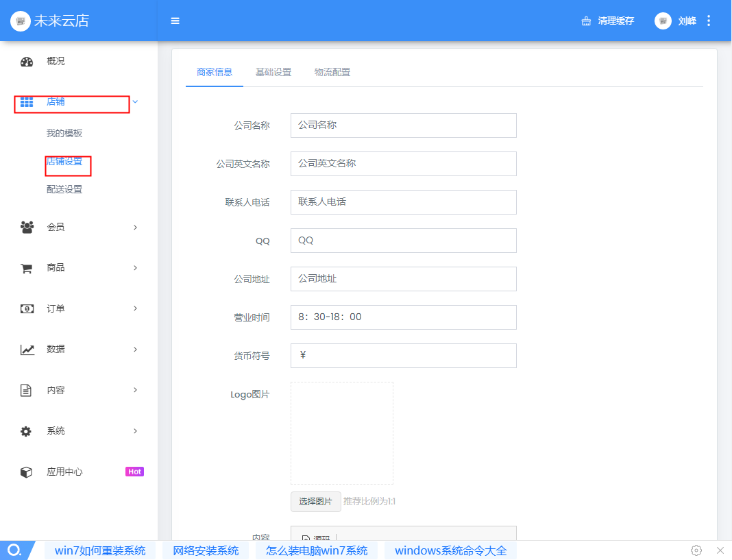Click the hamburger menu icon in header
732x560 pixels.
click(175, 21)
